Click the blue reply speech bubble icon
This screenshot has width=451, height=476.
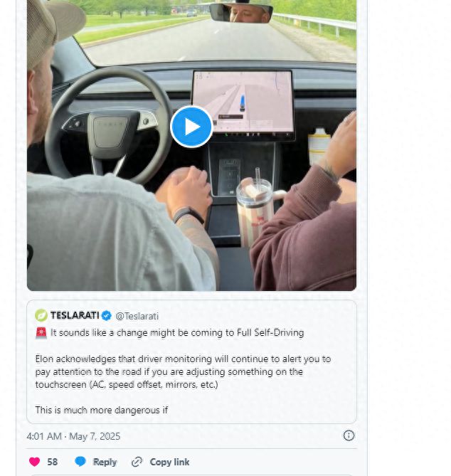click(80, 462)
